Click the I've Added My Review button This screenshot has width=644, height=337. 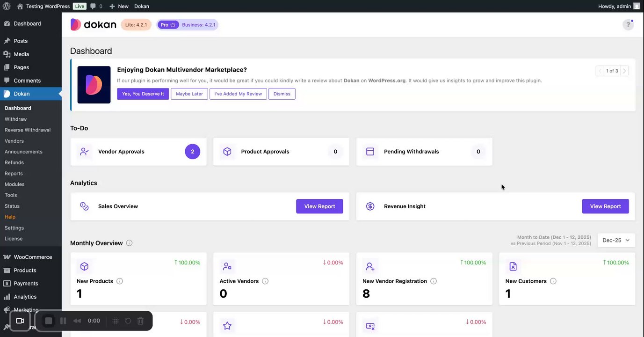click(238, 94)
